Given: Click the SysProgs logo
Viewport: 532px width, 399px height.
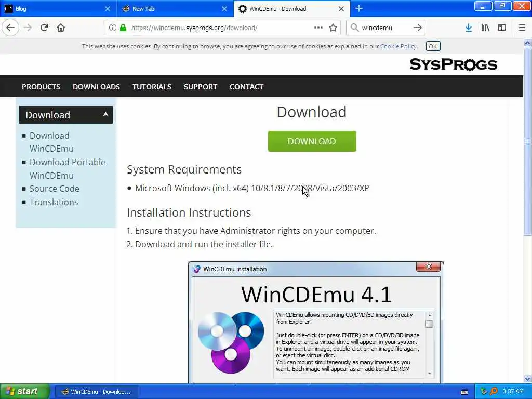Looking at the screenshot, I should [453, 64].
